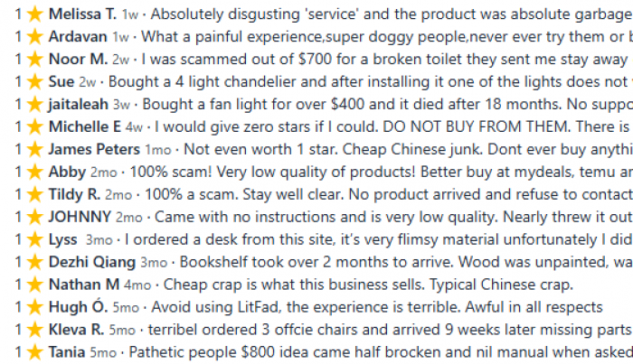This screenshot has height=364, width=633.
Task: Select the reviewer name Lyss
Action: [62, 240]
